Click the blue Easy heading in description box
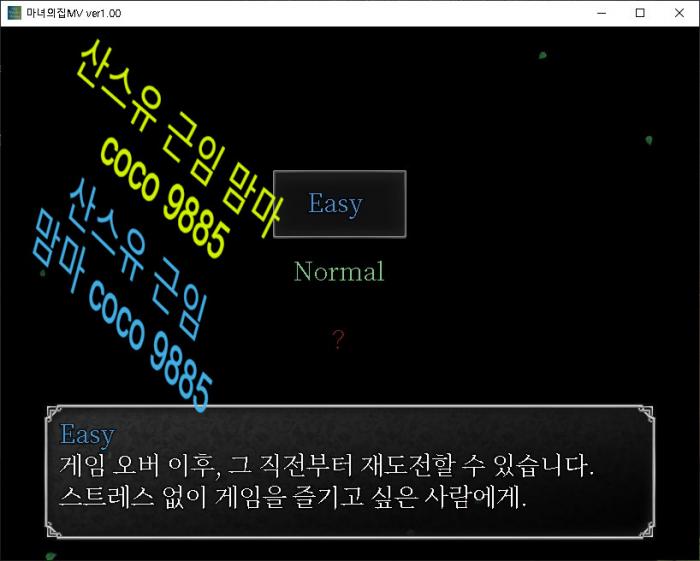This screenshot has width=700, height=561. [87, 435]
